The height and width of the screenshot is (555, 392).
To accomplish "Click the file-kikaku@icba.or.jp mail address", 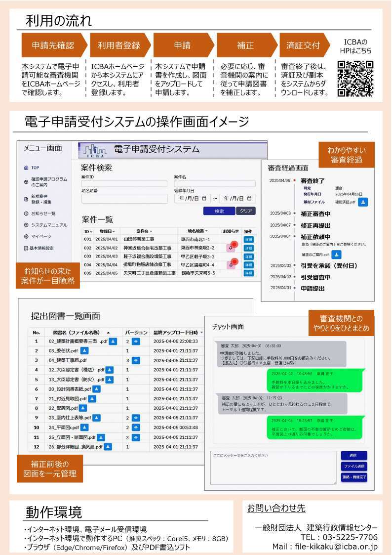I will (336, 547).
